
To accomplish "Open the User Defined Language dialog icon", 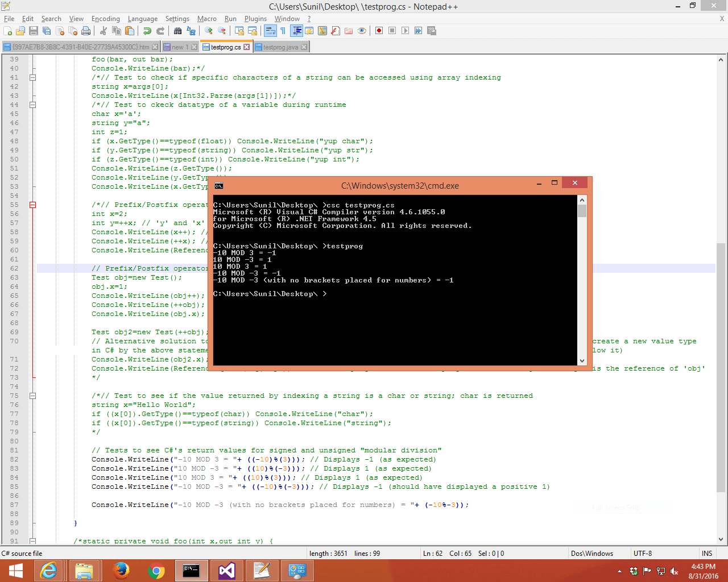I will (309, 31).
